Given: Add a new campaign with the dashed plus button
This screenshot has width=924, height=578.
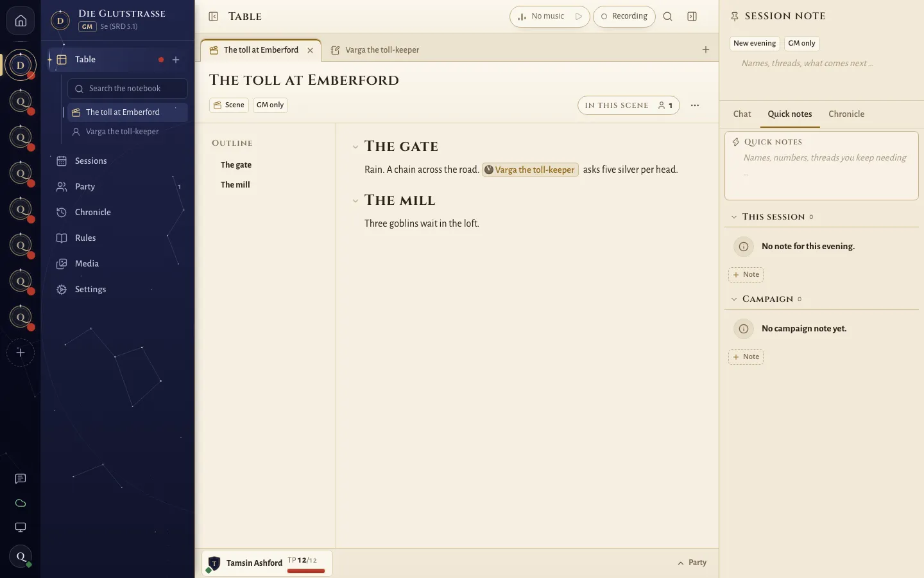Looking at the screenshot, I should 21,353.
